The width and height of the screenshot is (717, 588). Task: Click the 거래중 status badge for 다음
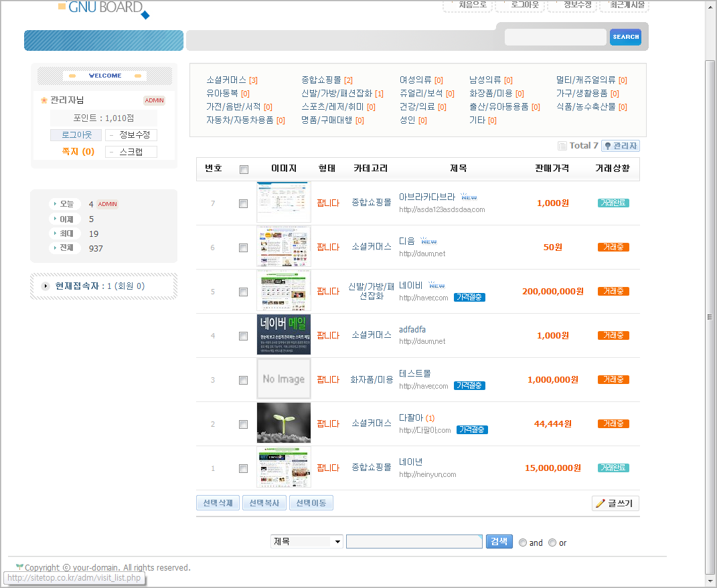(613, 248)
